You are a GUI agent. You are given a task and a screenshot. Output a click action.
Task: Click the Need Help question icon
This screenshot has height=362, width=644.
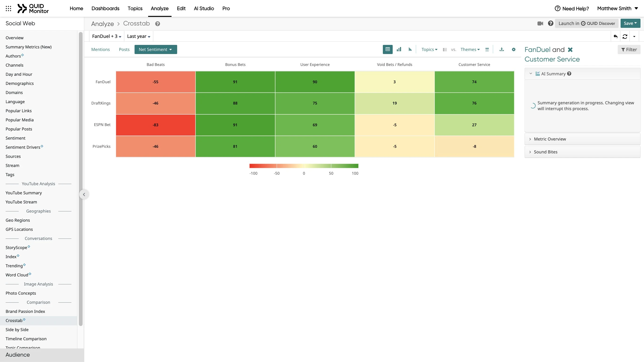click(557, 8)
